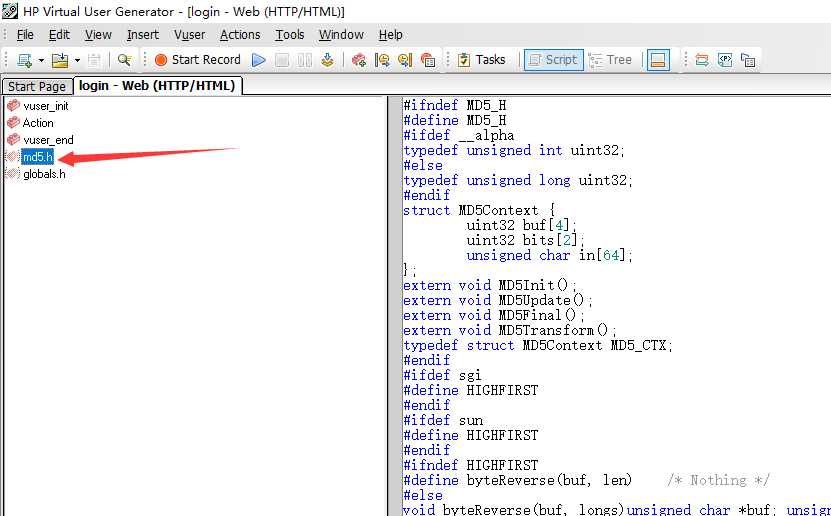The image size is (831, 516).
Task: Open the Parameter List icon
Action: tap(725, 60)
